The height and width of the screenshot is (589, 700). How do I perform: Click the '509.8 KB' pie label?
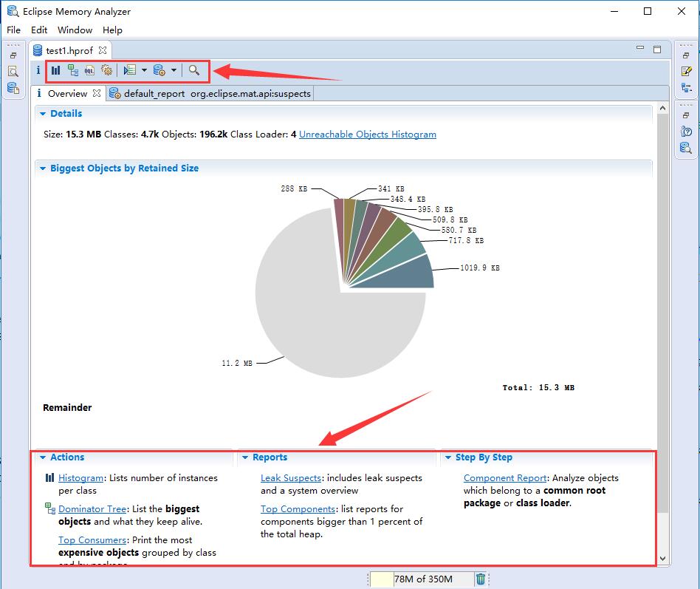pyautogui.click(x=450, y=220)
